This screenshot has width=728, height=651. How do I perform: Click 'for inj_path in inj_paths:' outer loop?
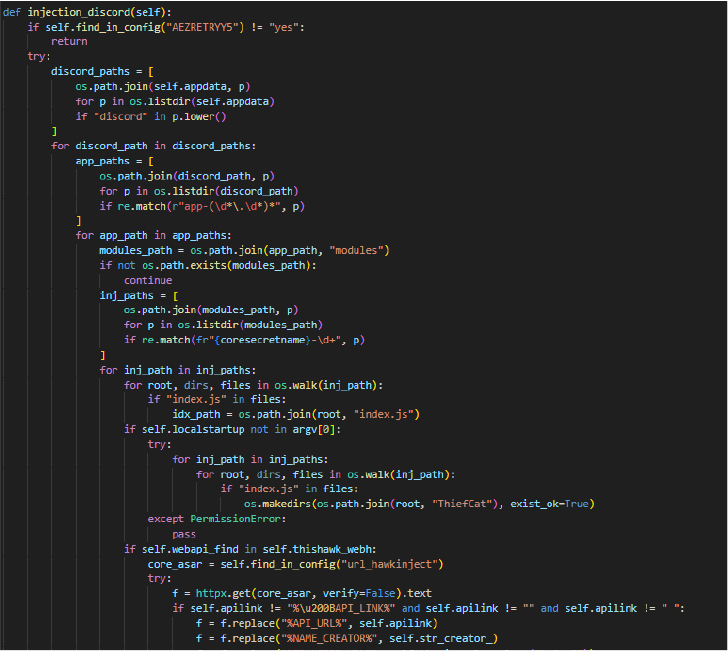[x=177, y=371]
